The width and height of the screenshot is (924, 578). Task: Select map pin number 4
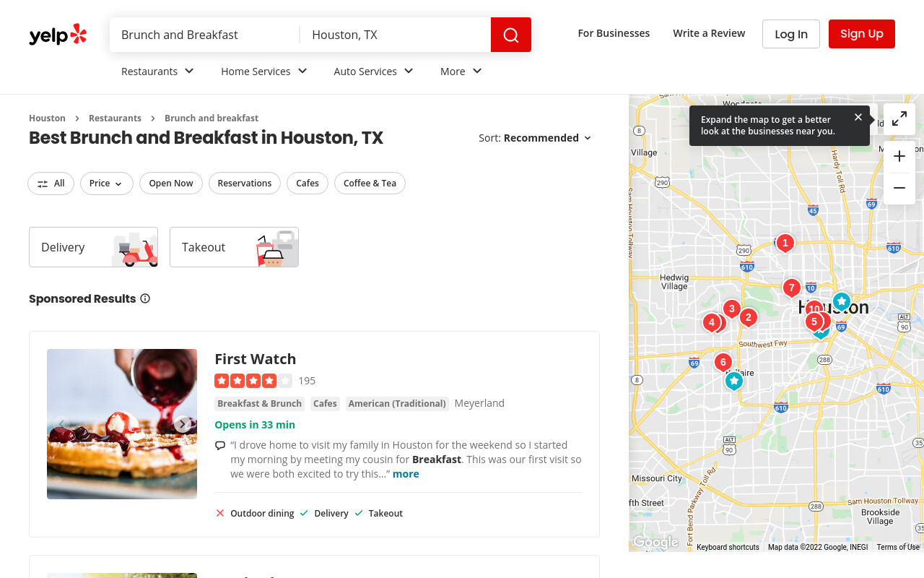[x=712, y=322]
